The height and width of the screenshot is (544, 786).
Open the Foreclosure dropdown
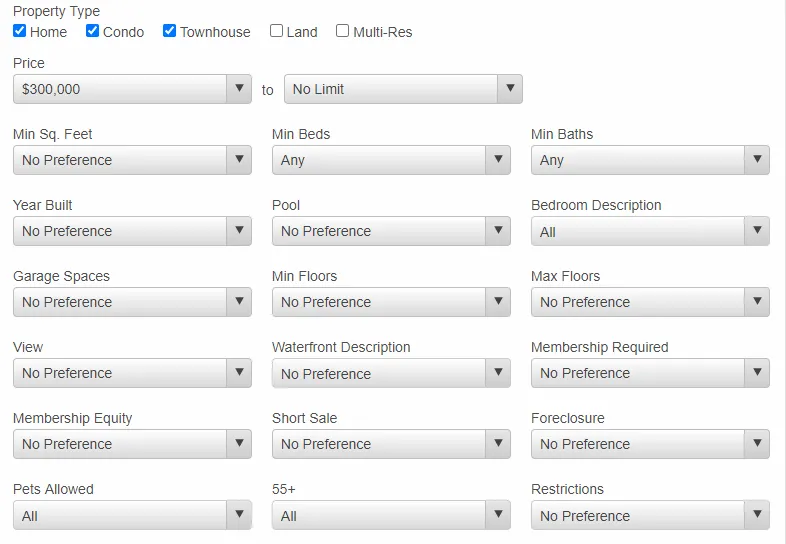click(650, 444)
